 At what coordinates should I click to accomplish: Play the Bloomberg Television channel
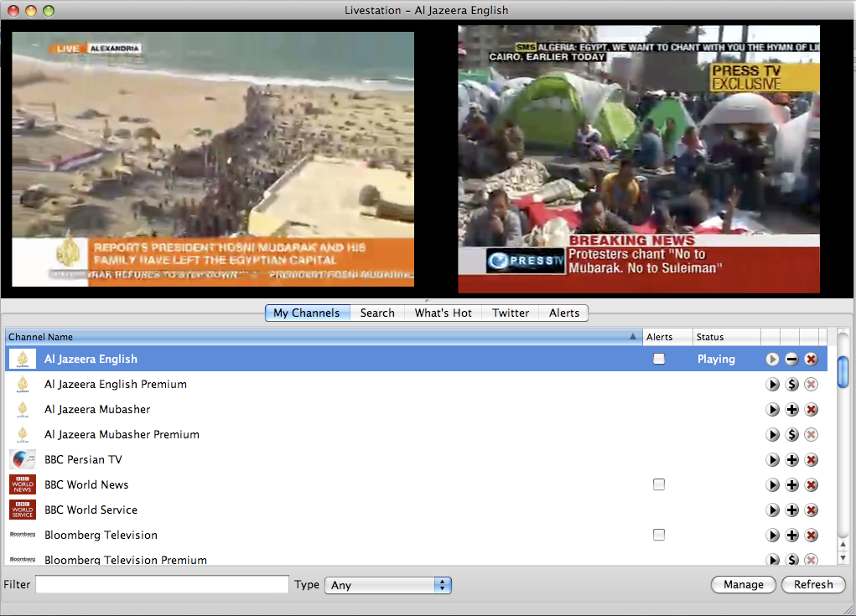pos(772,535)
